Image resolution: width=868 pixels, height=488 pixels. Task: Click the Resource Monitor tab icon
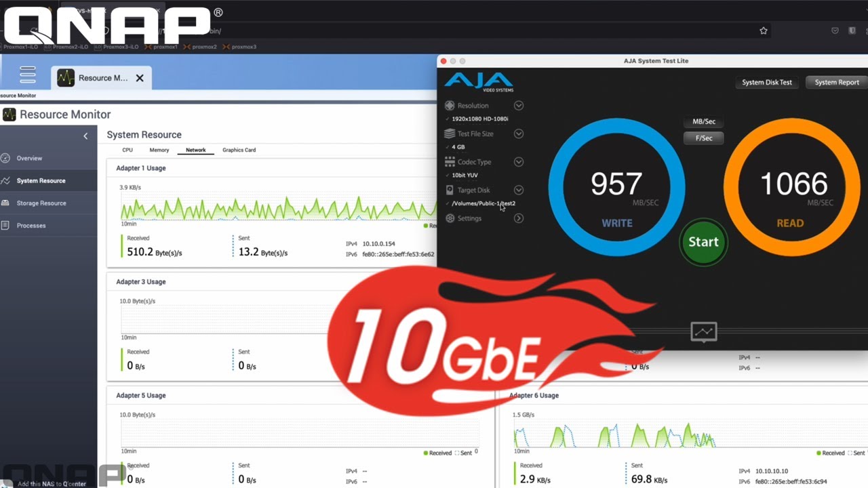coord(66,78)
